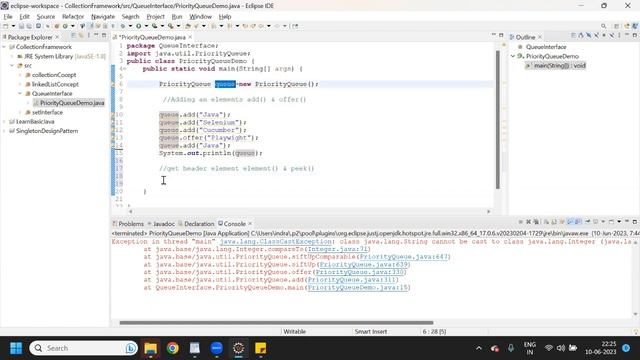Open the PriorityQueueDemo.java:15 stack trace link
Screen dimensions: 640x360
[358, 288]
